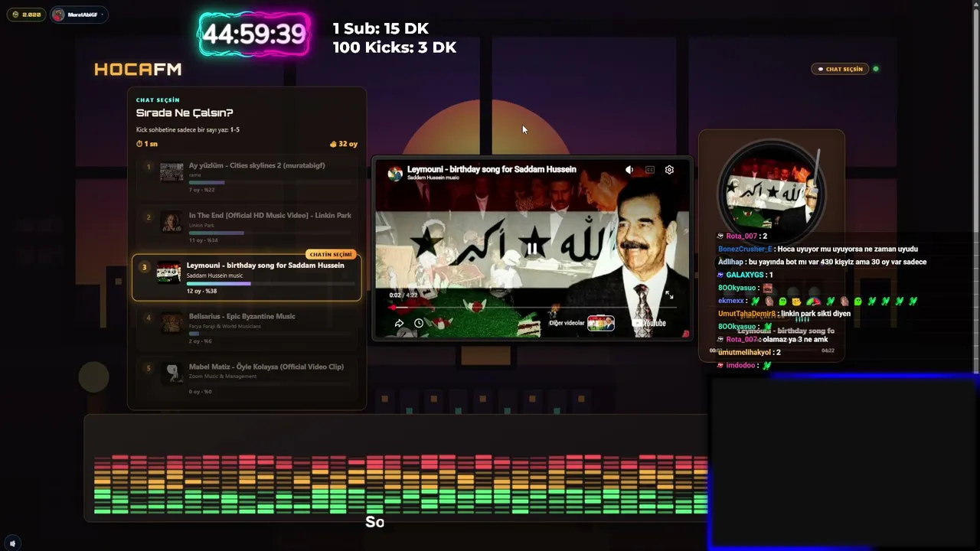Screen dimensions: 980x551
Task: Select song 1 Ay yüzlüm
Action: (247, 176)
